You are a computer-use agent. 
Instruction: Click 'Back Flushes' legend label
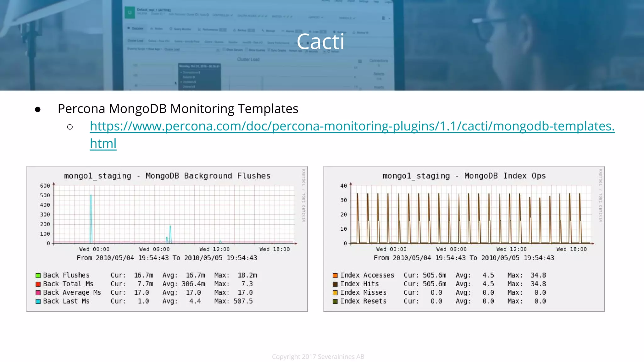point(66,275)
